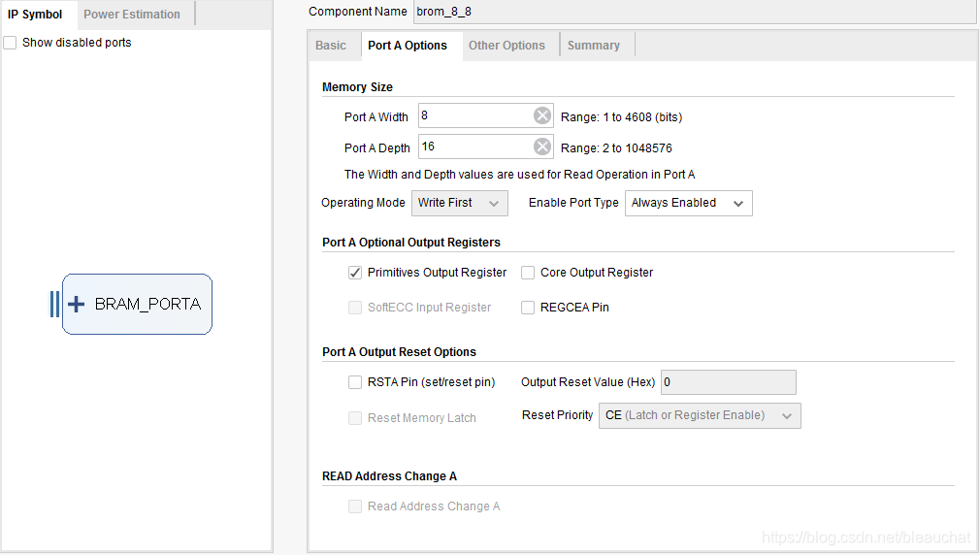Clear the Port A Depth field
This screenshot has width=980, height=555.
[541, 147]
